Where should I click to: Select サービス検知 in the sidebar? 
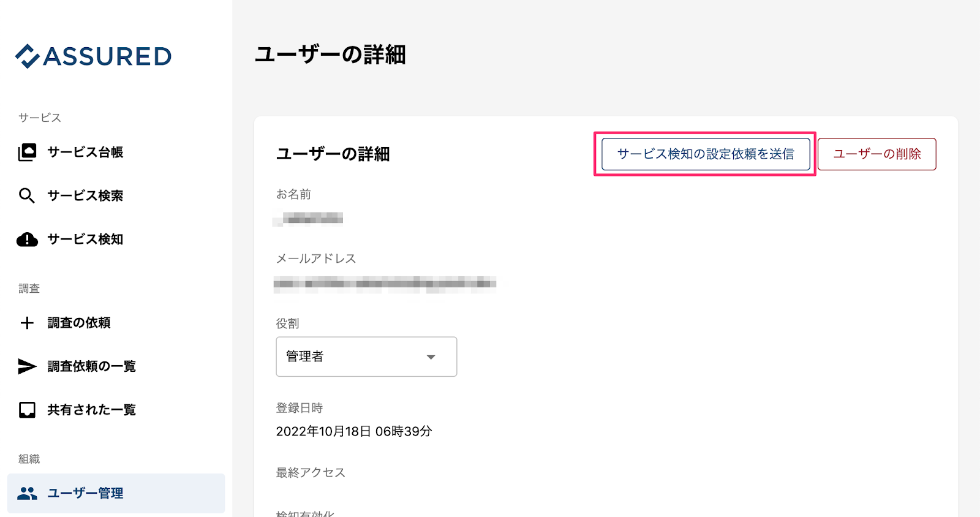[85, 240]
